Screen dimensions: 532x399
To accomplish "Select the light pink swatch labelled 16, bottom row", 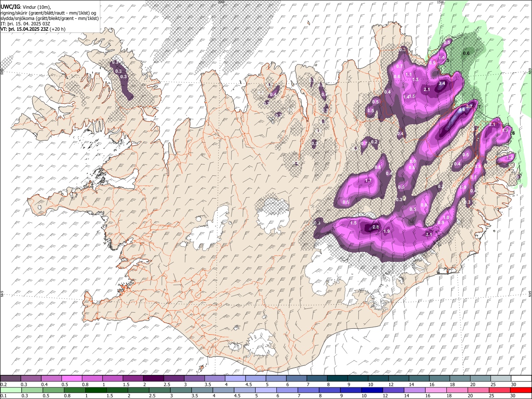I will point(436,390).
